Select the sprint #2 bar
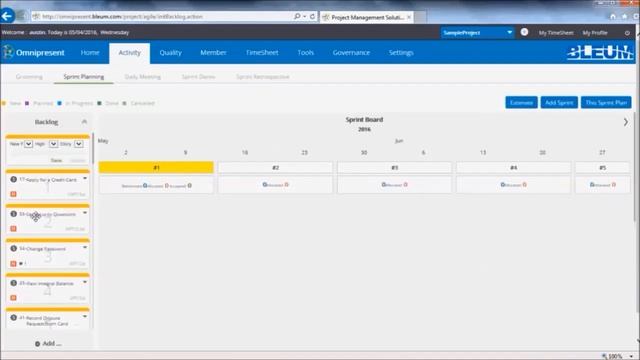 point(275,167)
